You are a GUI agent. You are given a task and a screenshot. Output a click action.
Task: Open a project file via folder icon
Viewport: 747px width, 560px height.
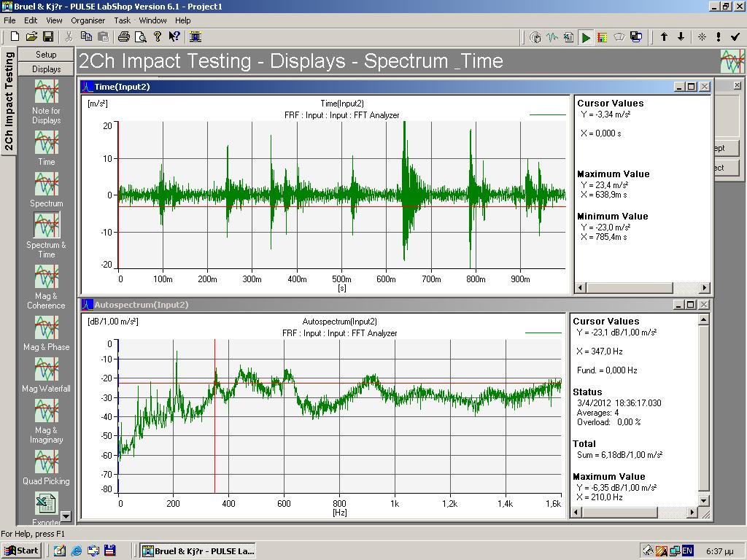tap(31, 36)
